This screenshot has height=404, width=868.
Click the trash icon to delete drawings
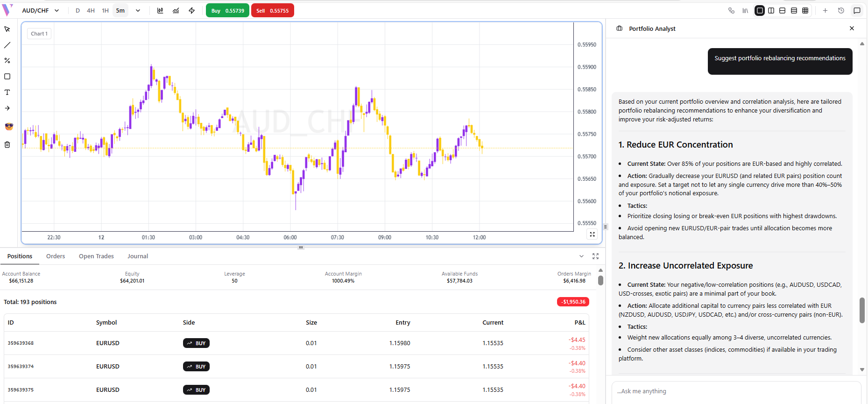[x=7, y=145]
